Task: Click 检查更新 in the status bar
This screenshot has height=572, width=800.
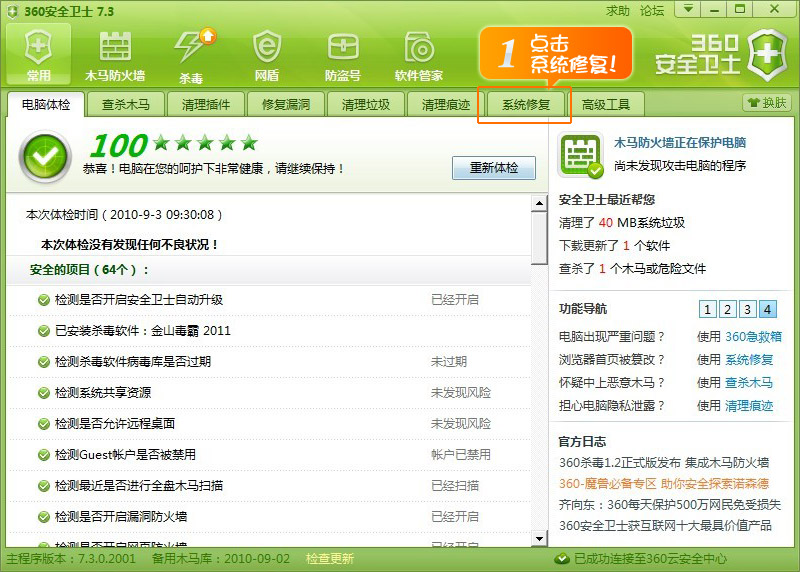Action: (x=330, y=559)
